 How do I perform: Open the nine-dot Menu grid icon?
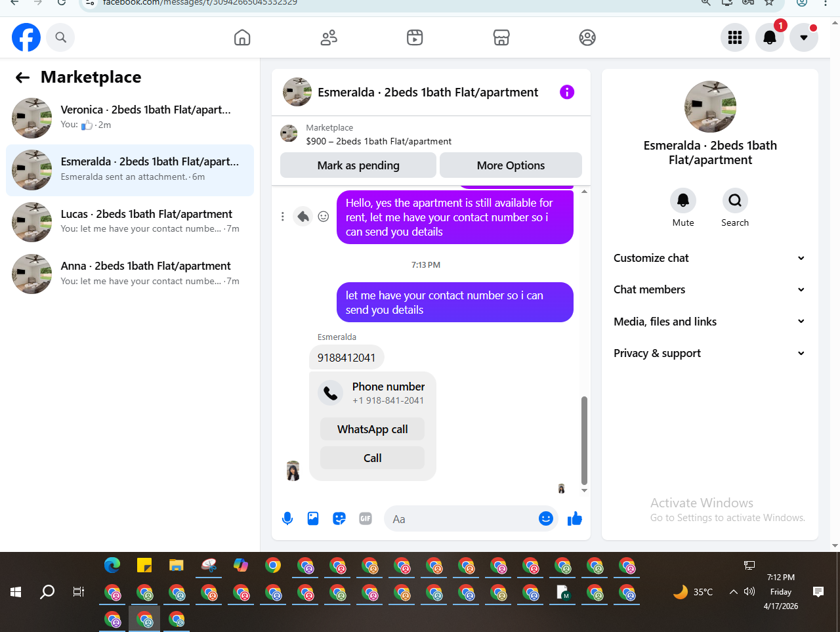click(x=735, y=37)
